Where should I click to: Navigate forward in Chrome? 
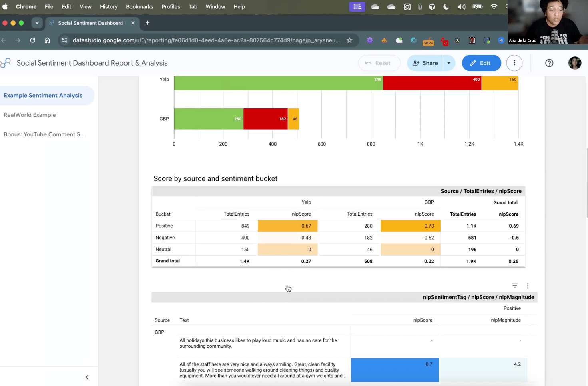tap(18, 40)
